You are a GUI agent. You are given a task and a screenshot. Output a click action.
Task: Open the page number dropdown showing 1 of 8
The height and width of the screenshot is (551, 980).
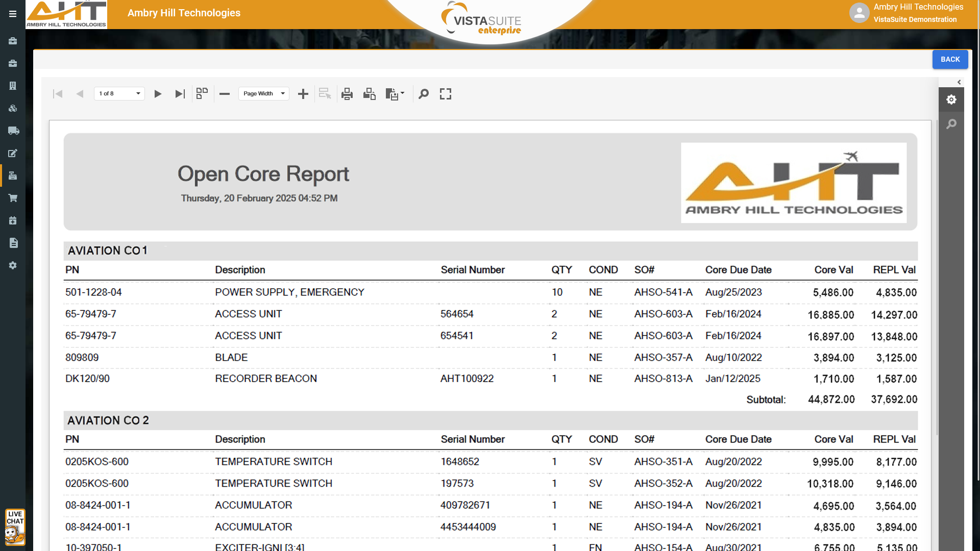119,94
